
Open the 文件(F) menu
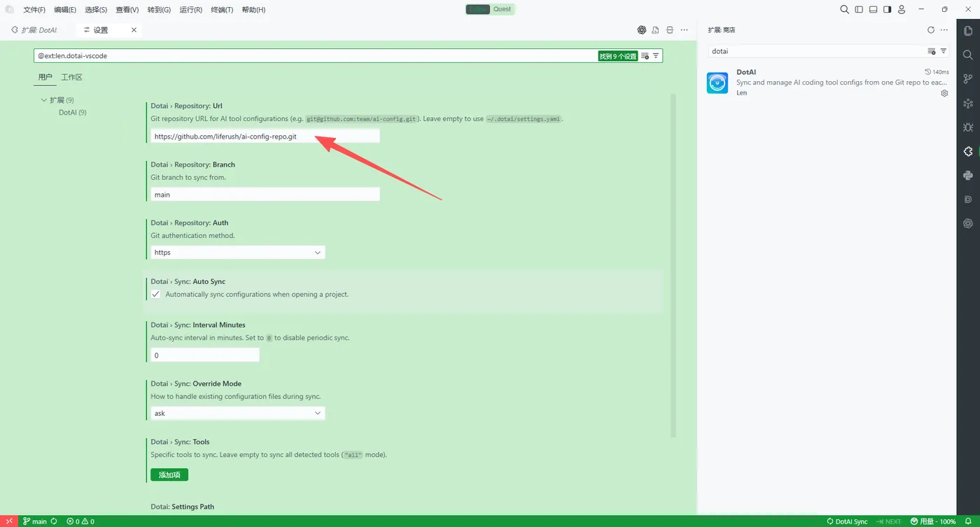click(x=34, y=10)
